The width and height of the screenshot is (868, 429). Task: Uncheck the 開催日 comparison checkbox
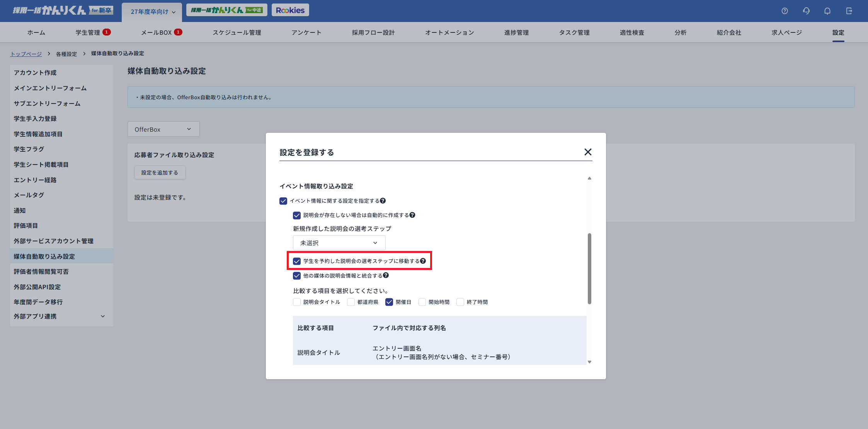(x=389, y=302)
